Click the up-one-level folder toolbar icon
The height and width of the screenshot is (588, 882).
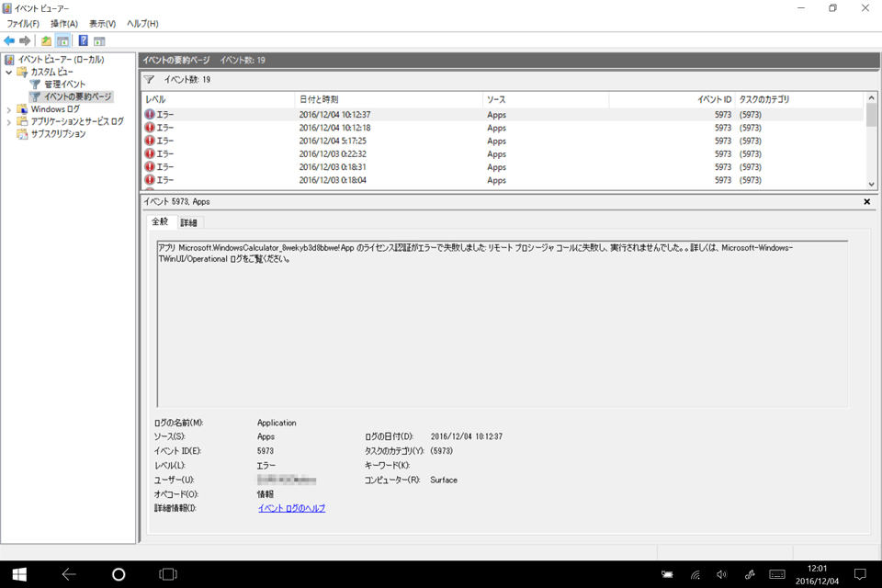46,40
